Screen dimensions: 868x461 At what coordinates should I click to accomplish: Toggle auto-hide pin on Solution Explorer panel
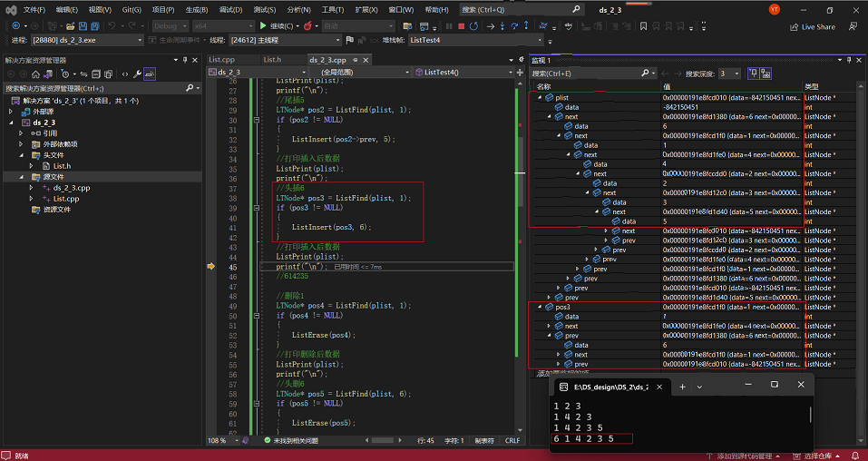coord(185,60)
